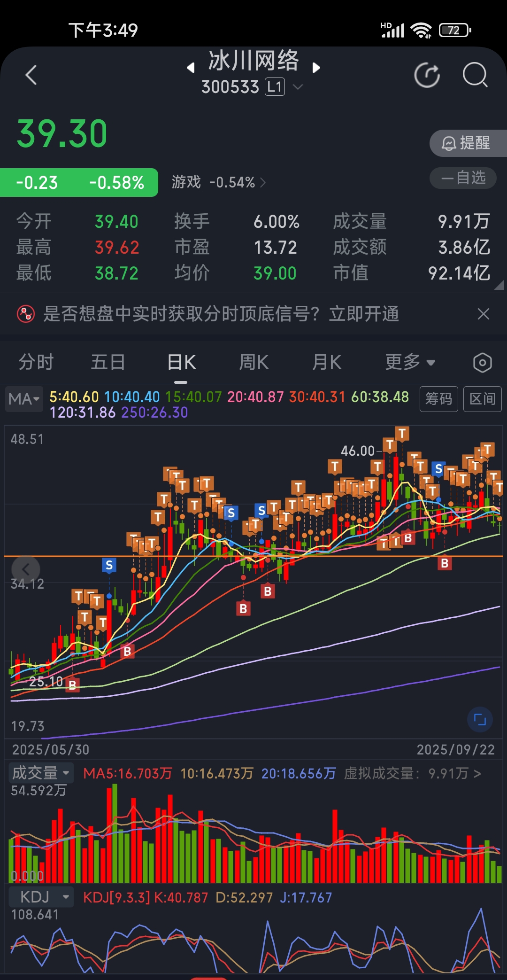This screenshot has height=980, width=507.
Task: Tap the KDJ K:40.787 readout
Action: (181, 897)
